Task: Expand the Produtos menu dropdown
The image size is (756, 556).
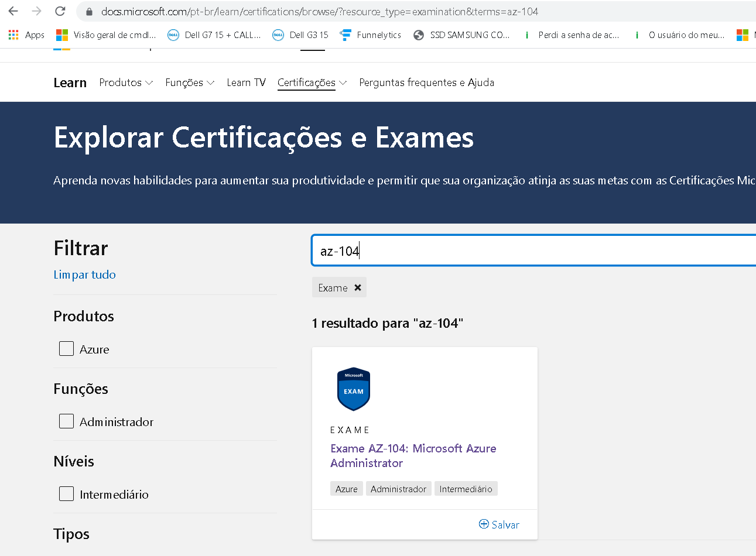Action: point(126,83)
